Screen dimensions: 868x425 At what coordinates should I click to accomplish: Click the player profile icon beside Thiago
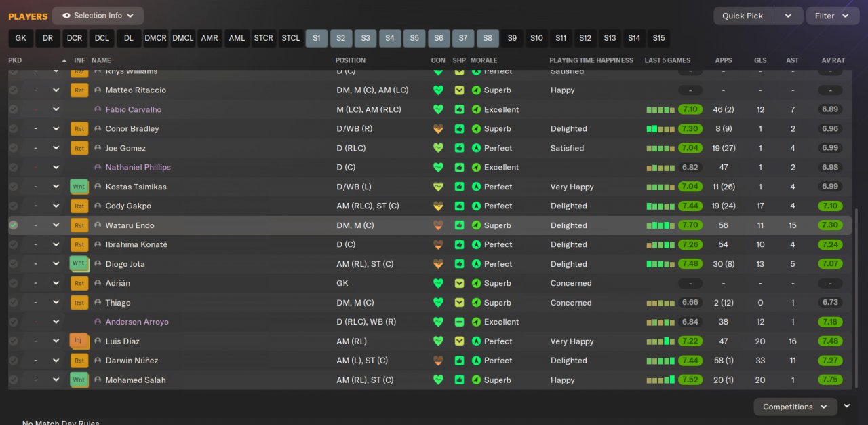click(98, 302)
